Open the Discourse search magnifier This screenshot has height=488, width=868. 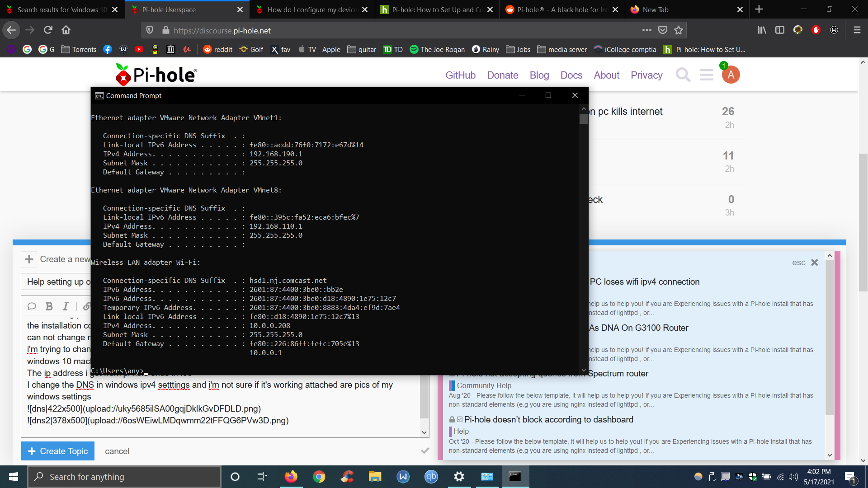683,75
